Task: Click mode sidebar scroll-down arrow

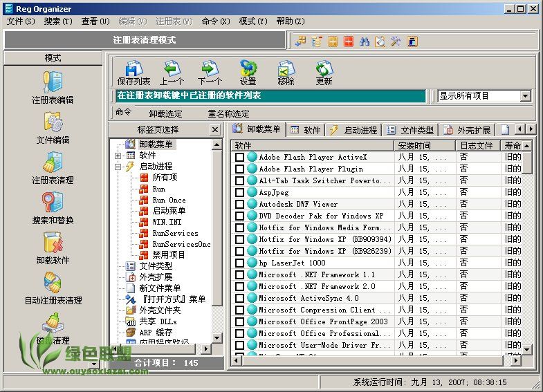Action: click(94, 364)
